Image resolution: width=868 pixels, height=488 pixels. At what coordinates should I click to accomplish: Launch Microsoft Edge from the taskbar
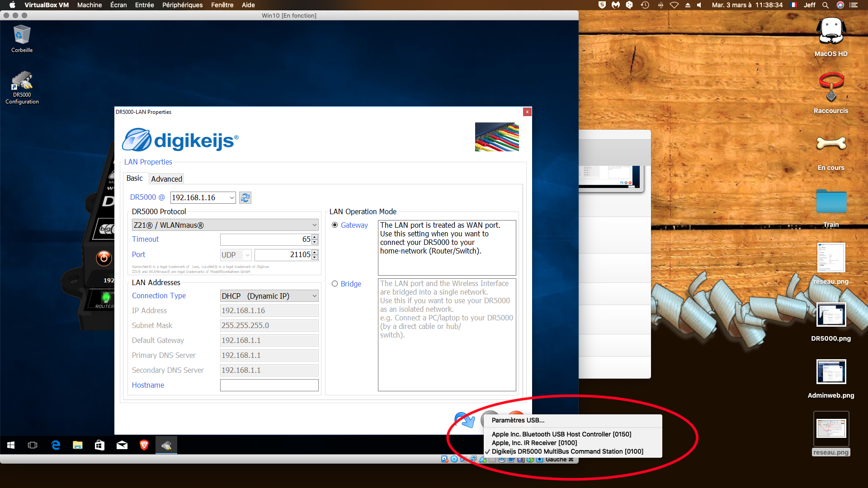56,446
